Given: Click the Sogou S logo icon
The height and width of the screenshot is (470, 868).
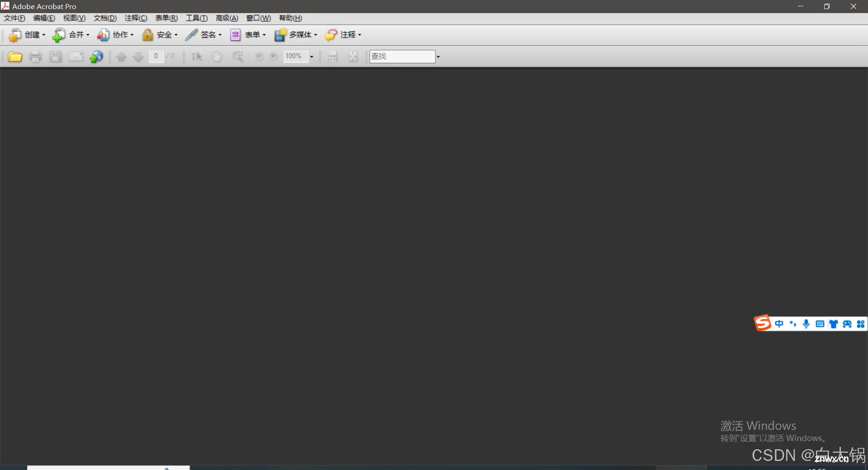Looking at the screenshot, I should [763, 323].
